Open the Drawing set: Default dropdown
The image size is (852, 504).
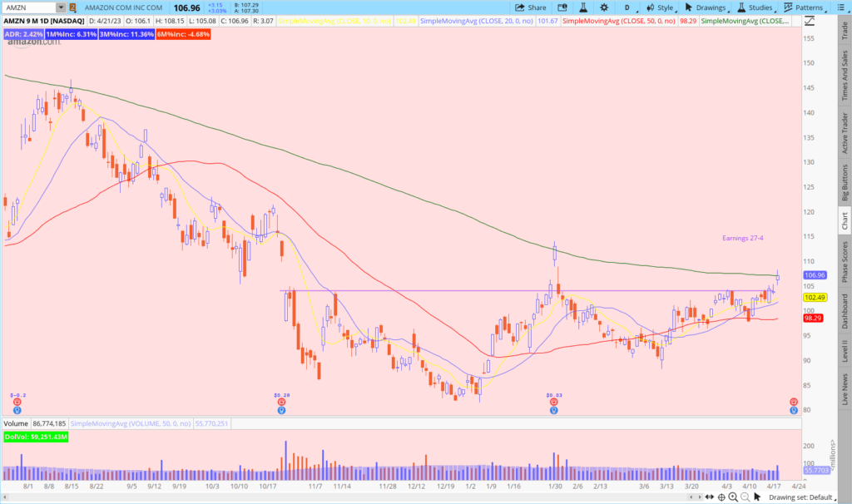point(803,497)
